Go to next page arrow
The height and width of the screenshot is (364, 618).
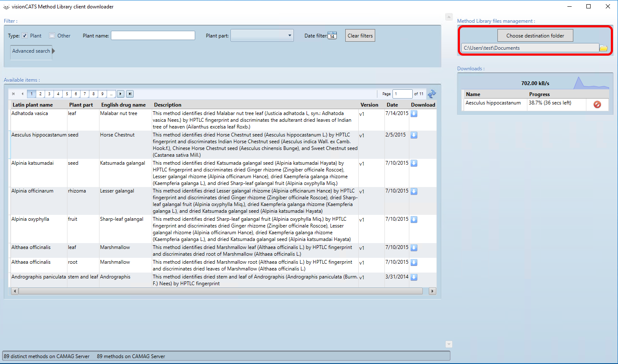(x=121, y=94)
